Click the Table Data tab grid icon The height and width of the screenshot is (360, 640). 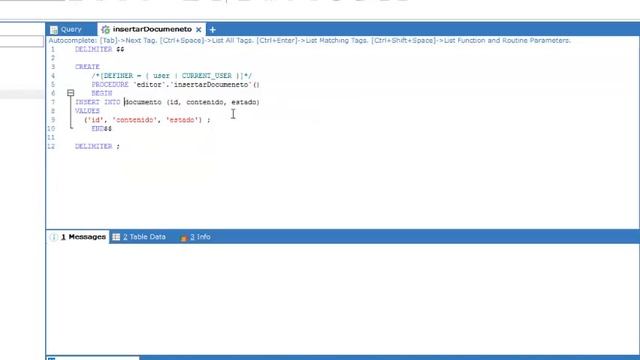[x=116, y=237]
